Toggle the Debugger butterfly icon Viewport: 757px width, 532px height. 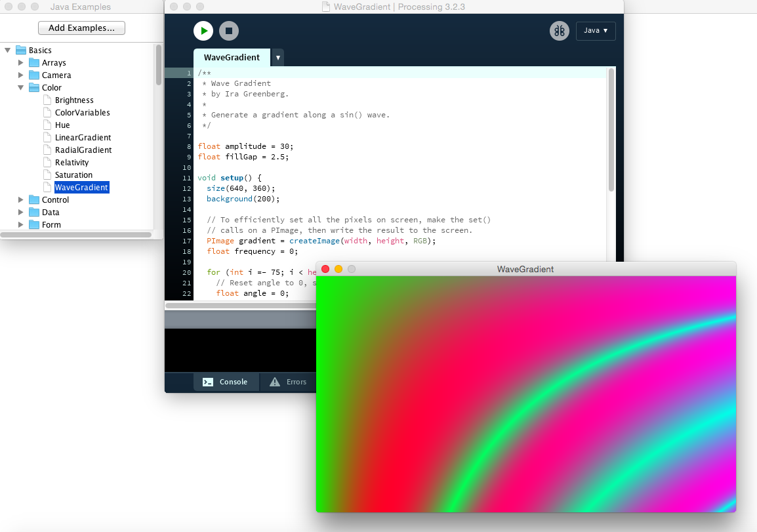pos(559,31)
